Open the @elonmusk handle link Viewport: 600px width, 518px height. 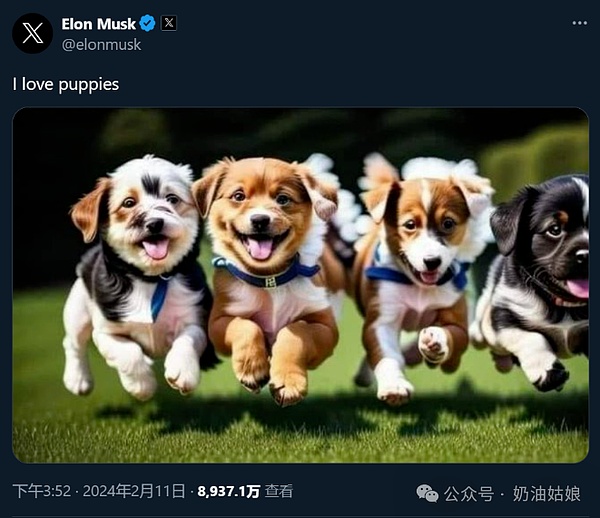pos(101,45)
